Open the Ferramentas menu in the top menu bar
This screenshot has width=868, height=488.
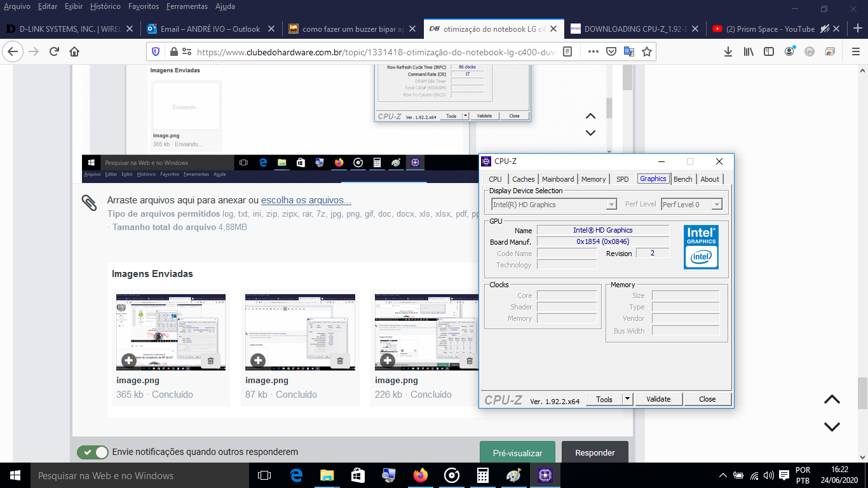(x=187, y=6)
